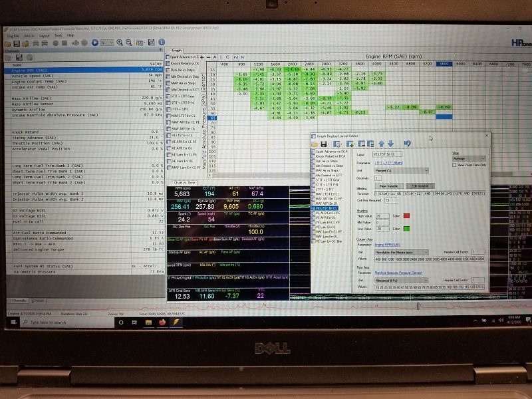Close the Graph Display Layout Editor window

click(x=487, y=136)
